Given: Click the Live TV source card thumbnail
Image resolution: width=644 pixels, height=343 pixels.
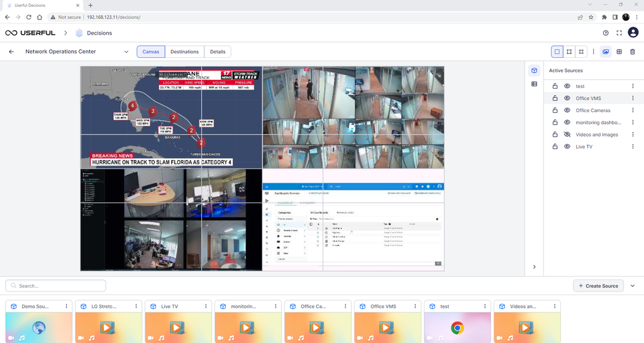Looking at the screenshot, I should pyautogui.click(x=178, y=327).
